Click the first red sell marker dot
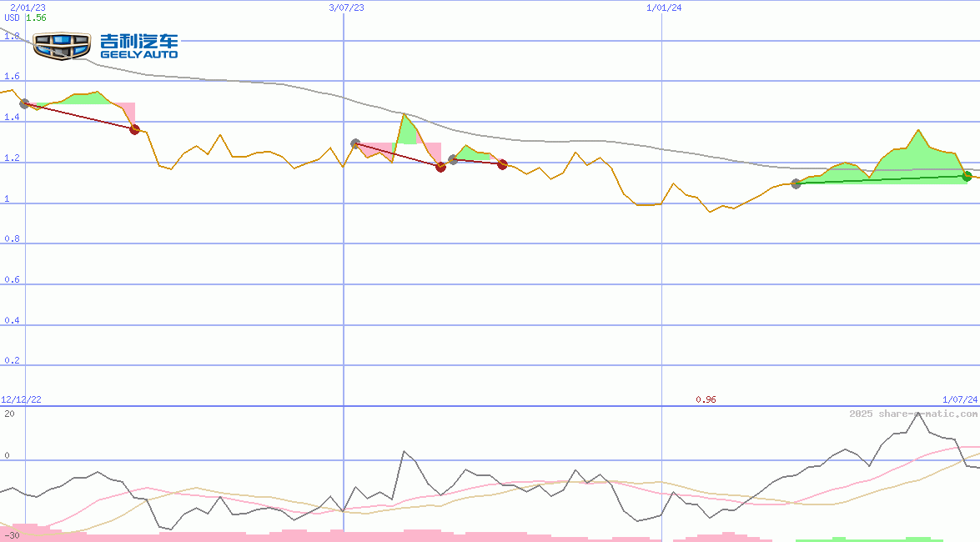The width and height of the screenshot is (980, 542). tap(133, 129)
